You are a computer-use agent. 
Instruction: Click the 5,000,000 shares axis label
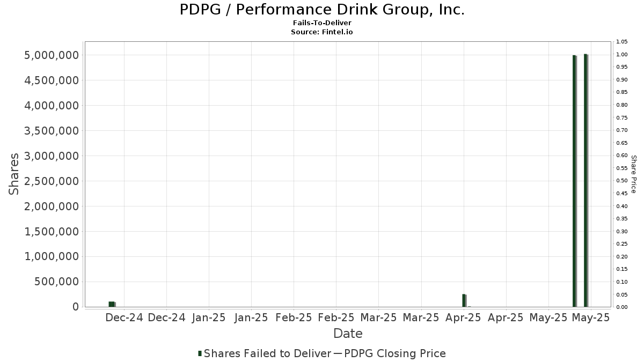[x=52, y=55]
